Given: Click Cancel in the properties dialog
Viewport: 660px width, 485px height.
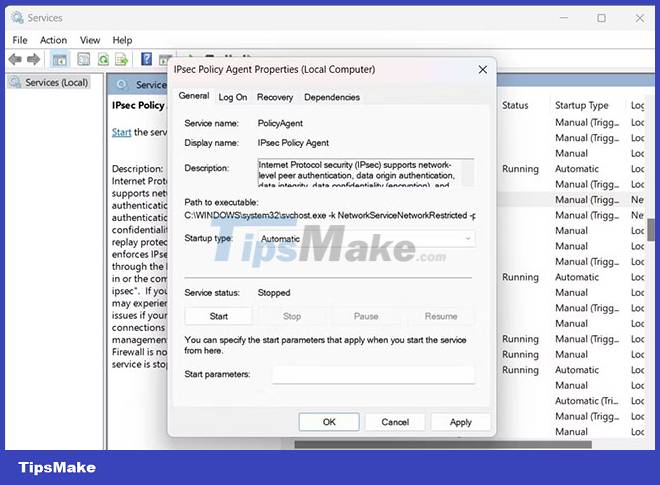Looking at the screenshot, I should pos(395,422).
